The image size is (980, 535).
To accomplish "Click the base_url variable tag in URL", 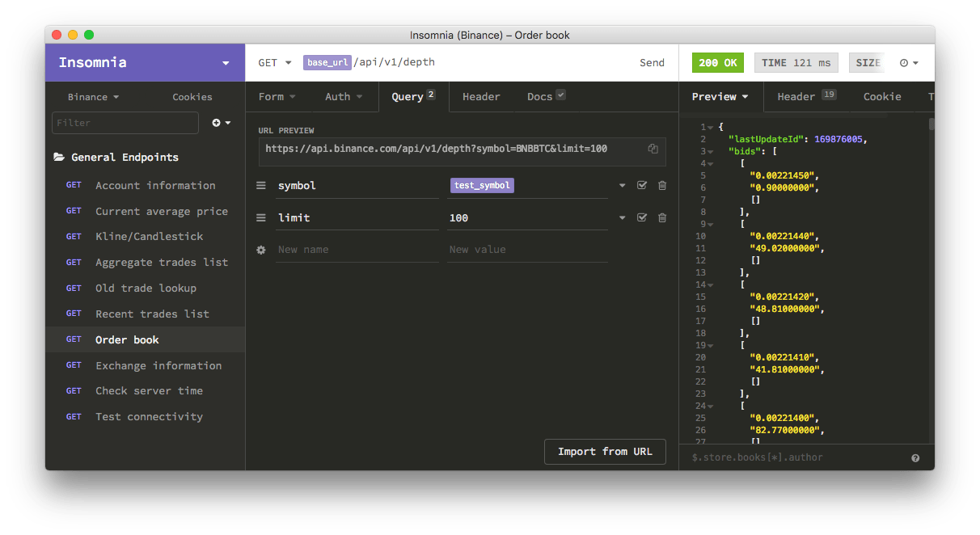I will [x=327, y=62].
